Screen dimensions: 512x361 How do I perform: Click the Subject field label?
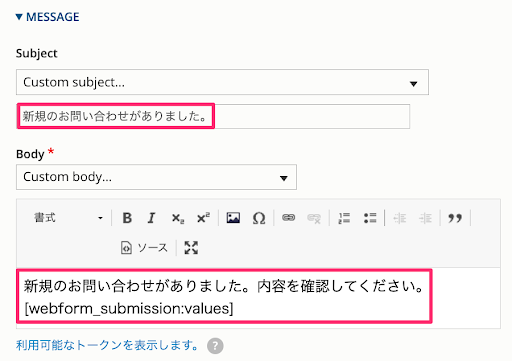37,53
